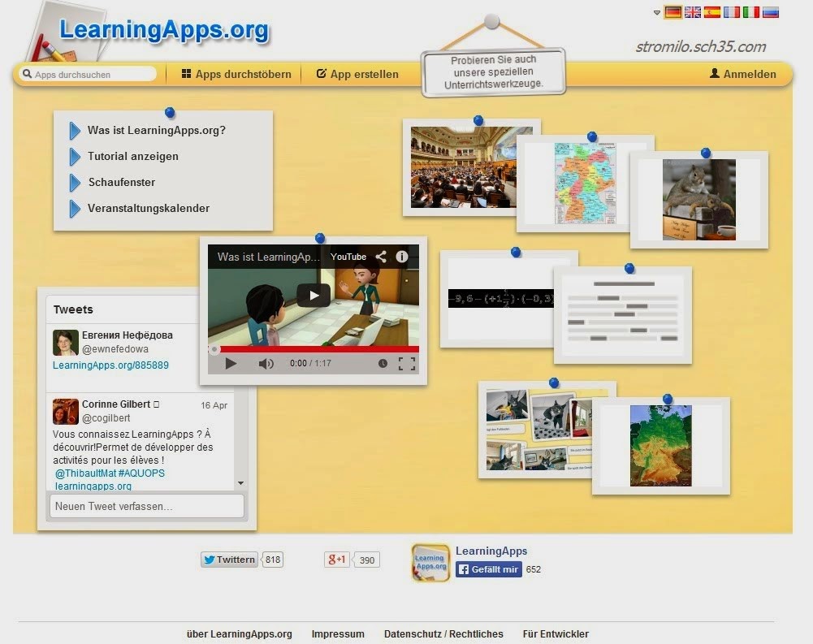The height and width of the screenshot is (644, 813).
Task: Open 'Für Entwickler' footer link
Action: coord(556,633)
